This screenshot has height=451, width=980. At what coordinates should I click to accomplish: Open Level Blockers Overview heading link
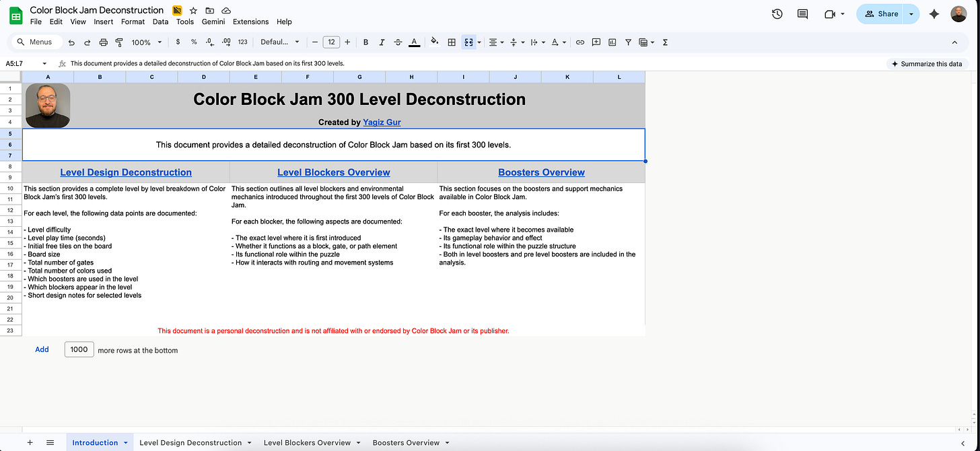click(334, 172)
